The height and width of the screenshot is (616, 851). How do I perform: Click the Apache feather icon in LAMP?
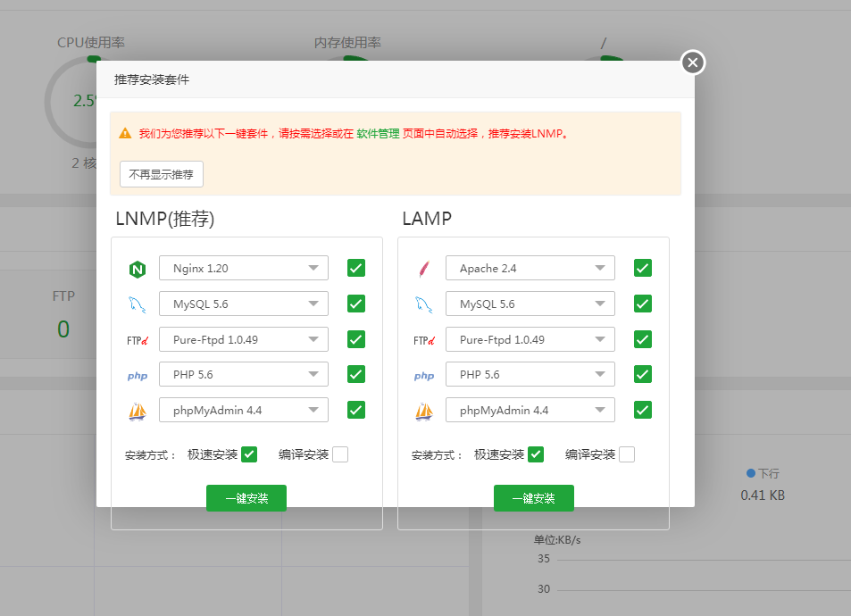[424, 269]
